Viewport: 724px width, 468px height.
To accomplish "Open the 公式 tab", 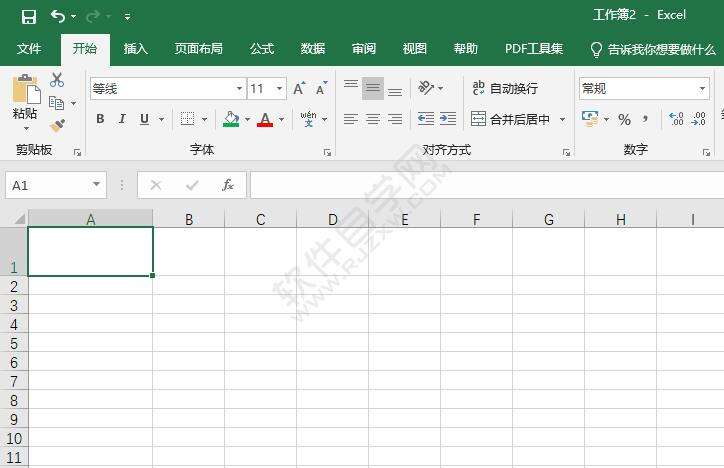I will 262,48.
